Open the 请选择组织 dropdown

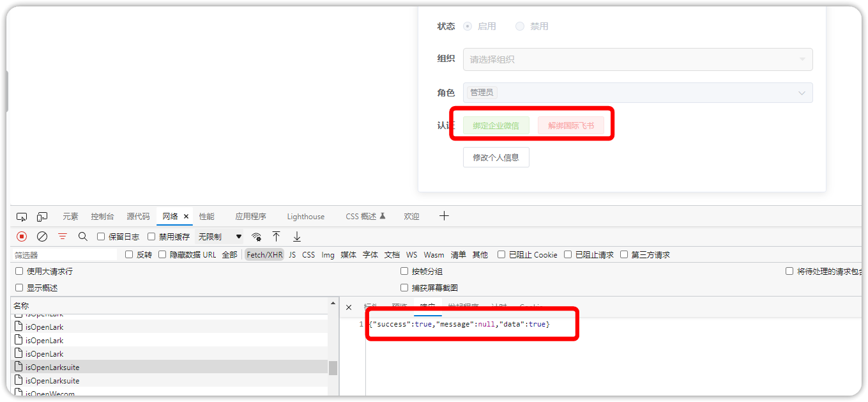pos(637,59)
